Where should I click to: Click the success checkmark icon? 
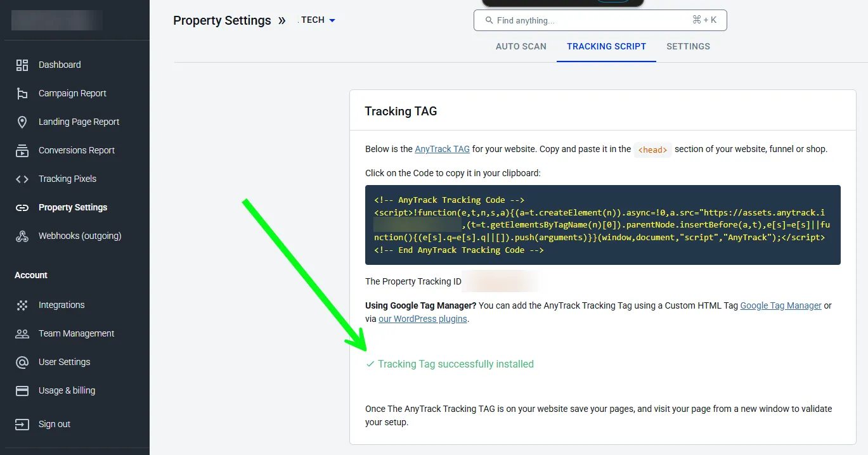[370, 364]
